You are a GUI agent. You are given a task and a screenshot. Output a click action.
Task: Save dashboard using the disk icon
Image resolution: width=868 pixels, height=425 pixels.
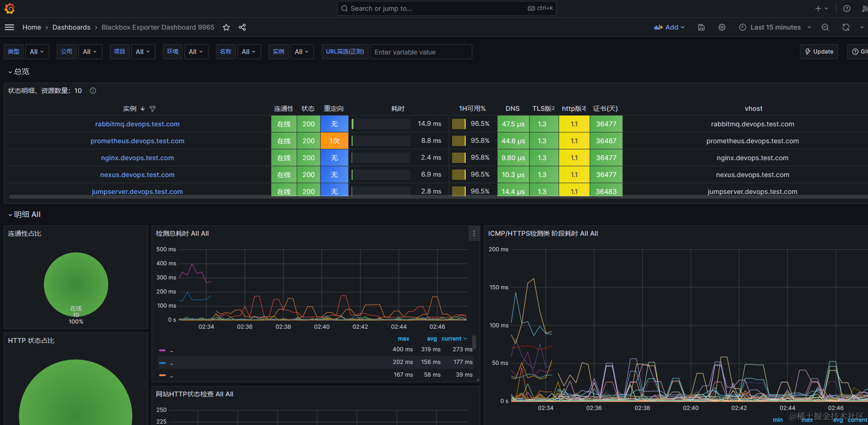click(701, 27)
